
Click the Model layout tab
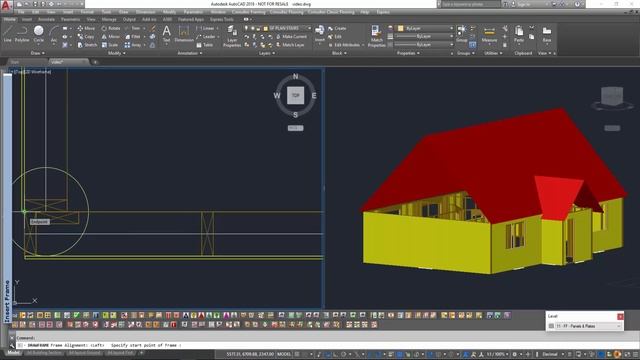coord(14,353)
